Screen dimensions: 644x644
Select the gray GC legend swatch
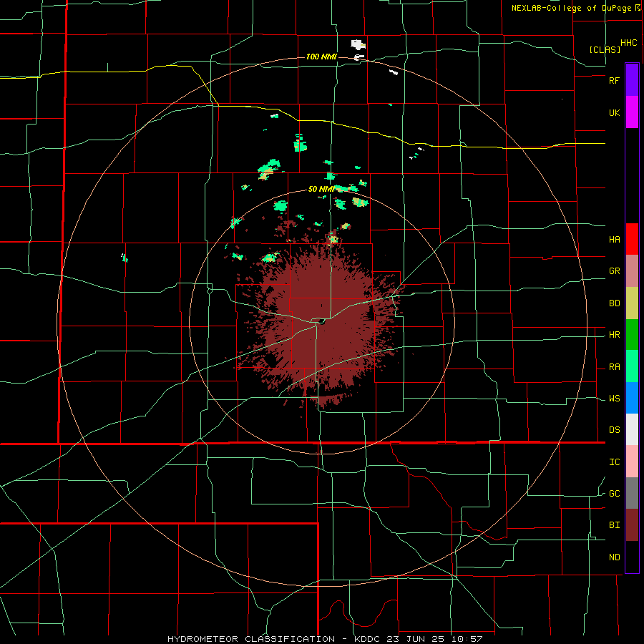632,493
